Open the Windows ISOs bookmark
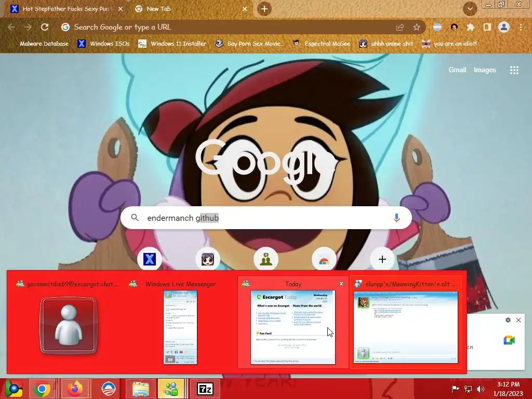Screen dimensions: 532x399 click(x=103, y=44)
